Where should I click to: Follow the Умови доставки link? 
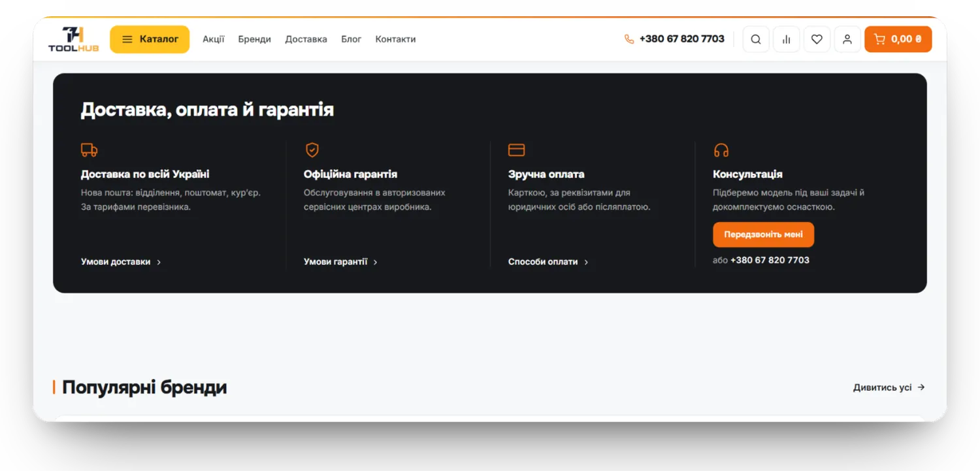[121, 262]
